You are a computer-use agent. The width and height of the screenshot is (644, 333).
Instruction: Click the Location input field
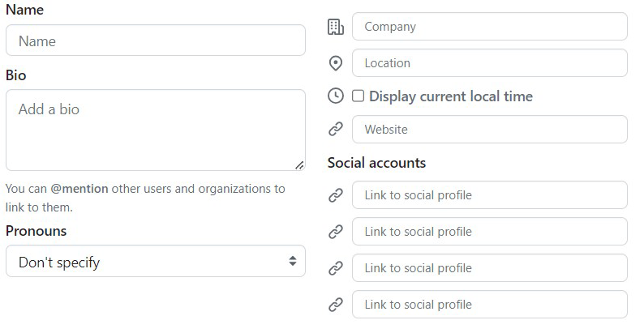coord(489,63)
